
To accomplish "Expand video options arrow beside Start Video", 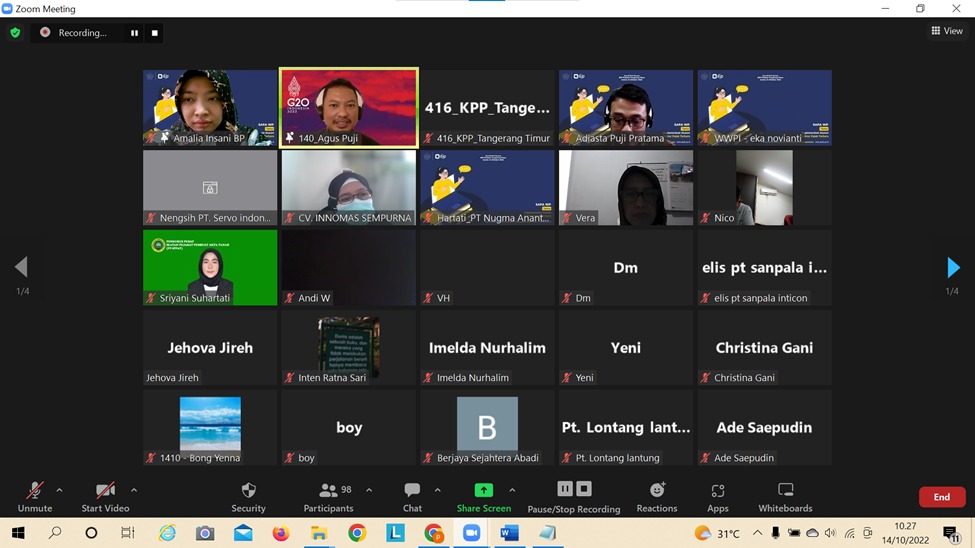I will (134, 490).
